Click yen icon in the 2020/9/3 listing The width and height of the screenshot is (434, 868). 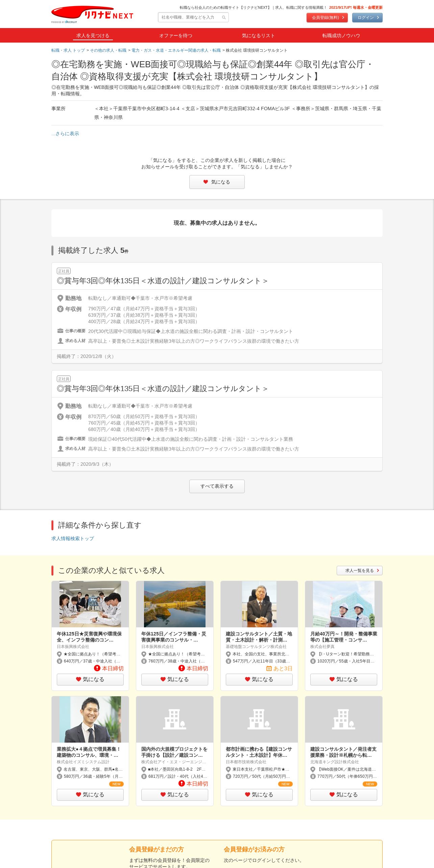coord(60,417)
